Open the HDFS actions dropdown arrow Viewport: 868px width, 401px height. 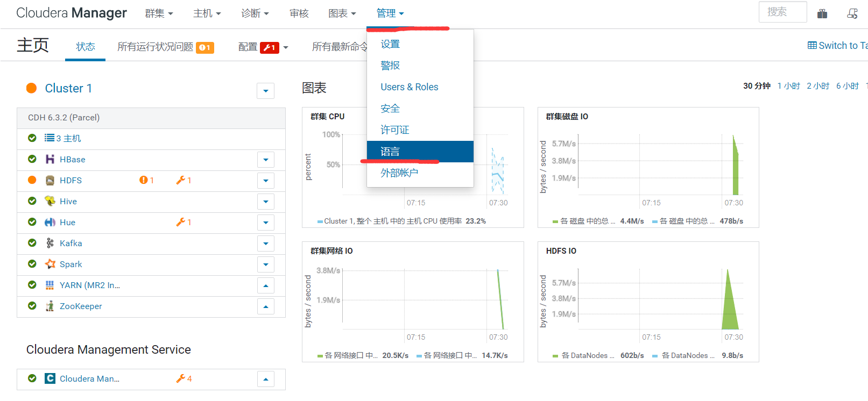click(266, 181)
